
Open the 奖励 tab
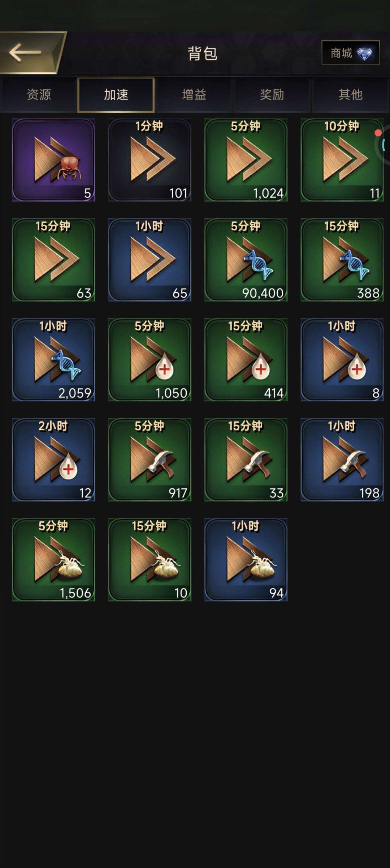pyautogui.click(x=272, y=95)
